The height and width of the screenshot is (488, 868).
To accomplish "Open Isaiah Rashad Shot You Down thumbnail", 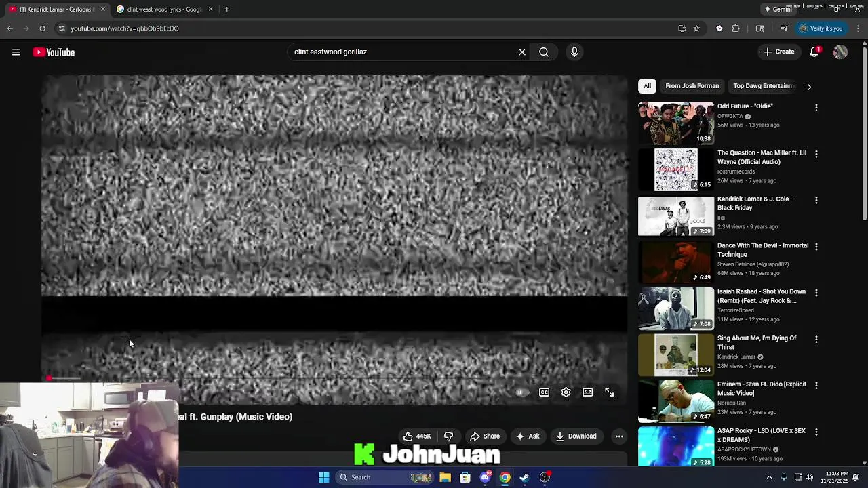I will [x=676, y=308].
